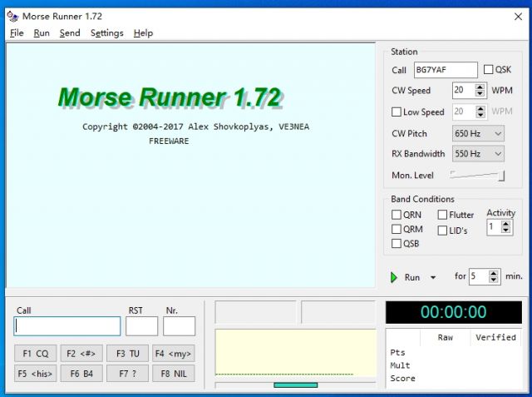Click the Mult score row

(400, 365)
